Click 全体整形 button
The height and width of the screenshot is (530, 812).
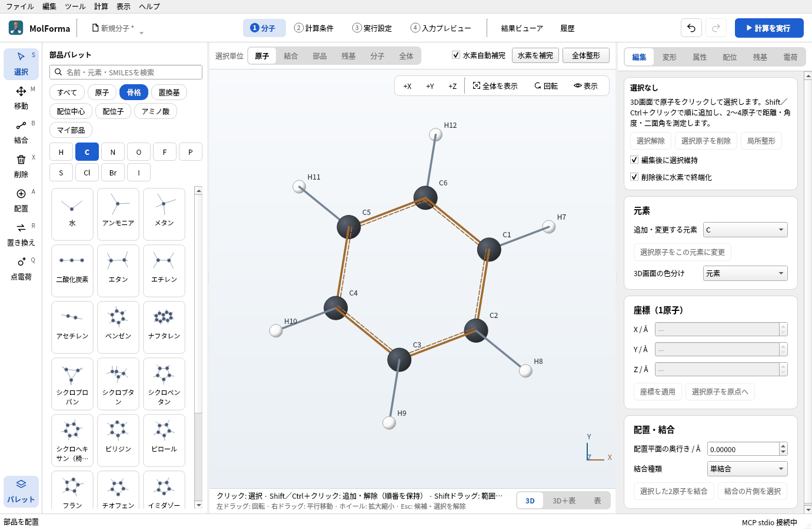tap(586, 55)
